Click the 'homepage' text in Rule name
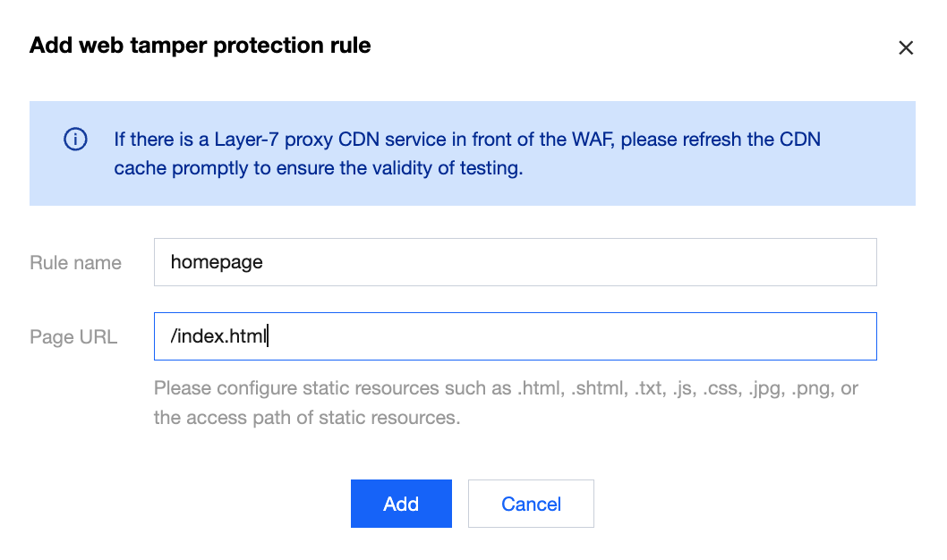 point(217,262)
